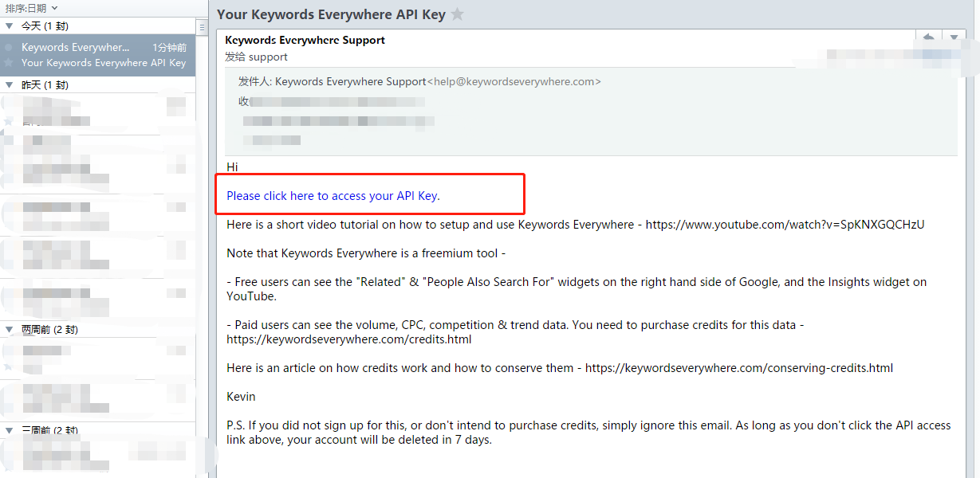Collapse the 今天 (1 封) group
The height and width of the screenshot is (478, 980).
pos(9,26)
